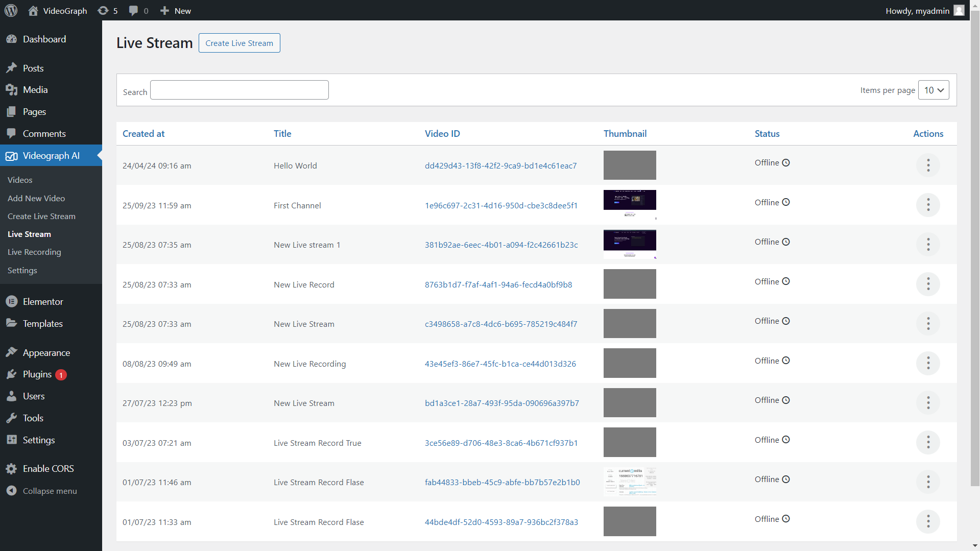Select the Media library icon
980x551 pixels.
[x=12, y=89]
